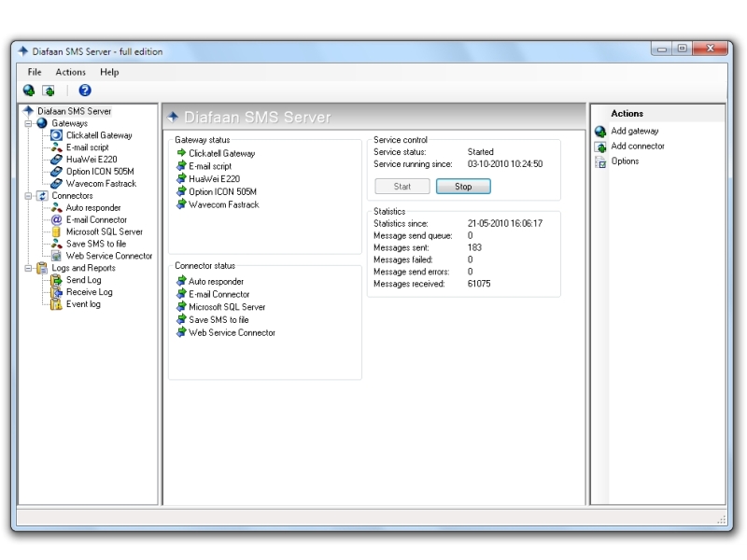747x560 pixels.
Task: Select Send Log tree label
Action: [83, 280]
